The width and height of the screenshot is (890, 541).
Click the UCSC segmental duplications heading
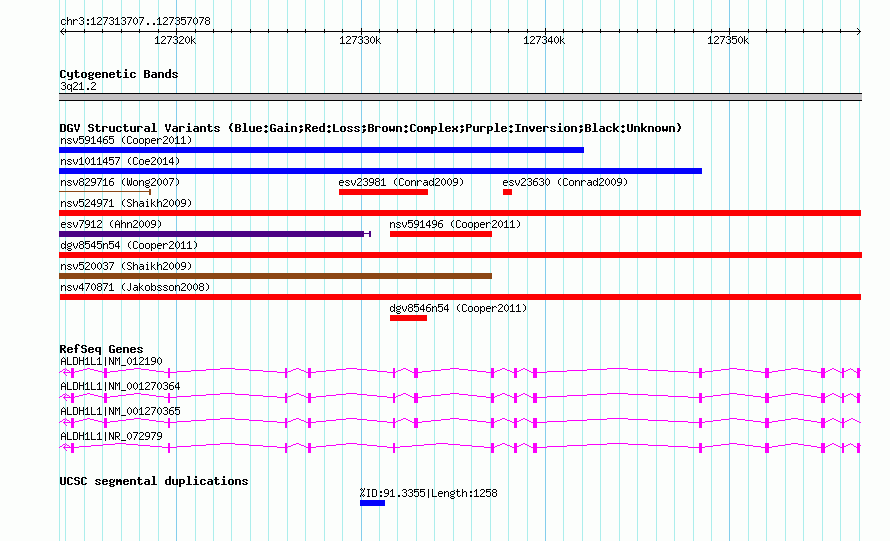154,481
